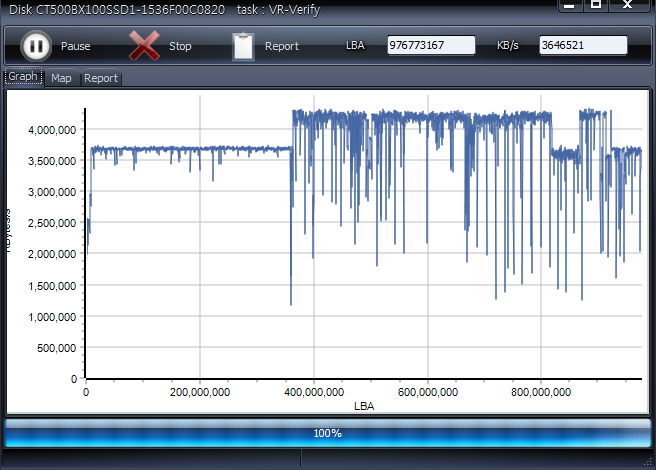Click the Pause icon button
Viewport: 656px width, 470px height.
[35, 46]
